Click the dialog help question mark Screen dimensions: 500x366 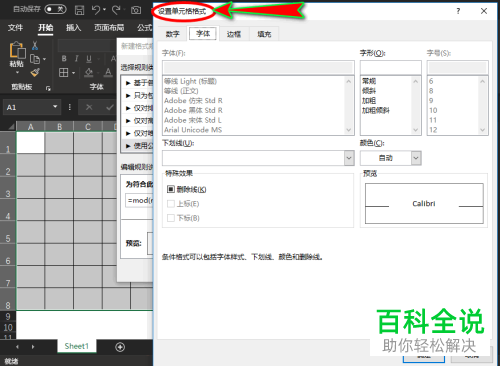coord(458,11)
